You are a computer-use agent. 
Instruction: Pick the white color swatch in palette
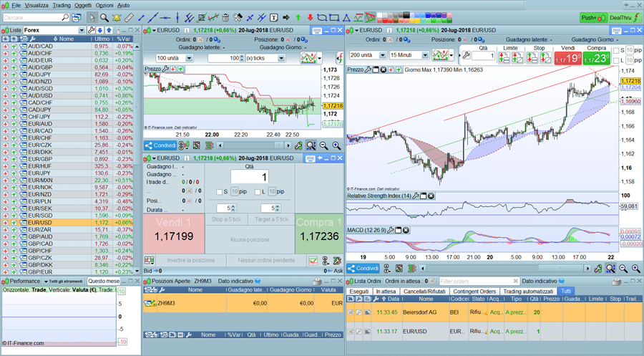pyautogui.click(x=379, y=15)
